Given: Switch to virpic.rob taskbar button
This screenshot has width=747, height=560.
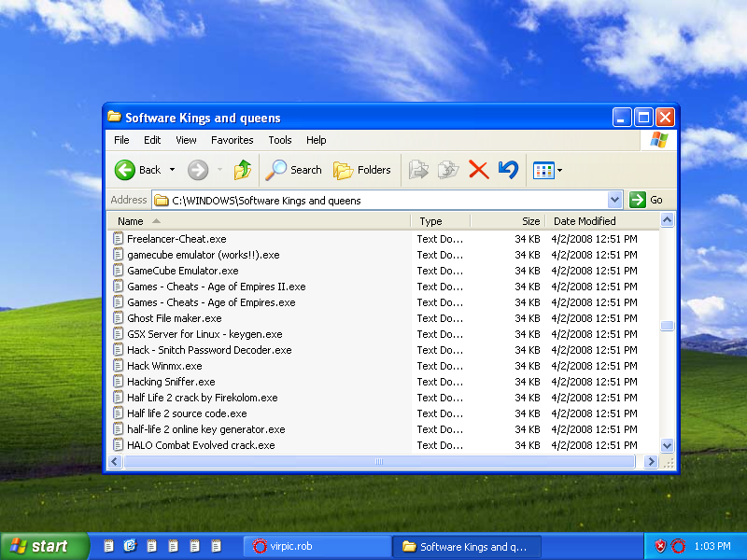Looking at the screenshot, I should point(317,546).
